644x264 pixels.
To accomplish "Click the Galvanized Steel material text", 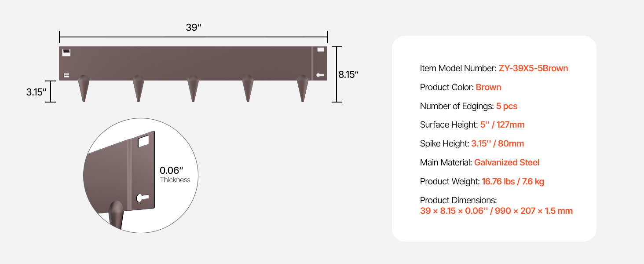I will pos(507,162).
